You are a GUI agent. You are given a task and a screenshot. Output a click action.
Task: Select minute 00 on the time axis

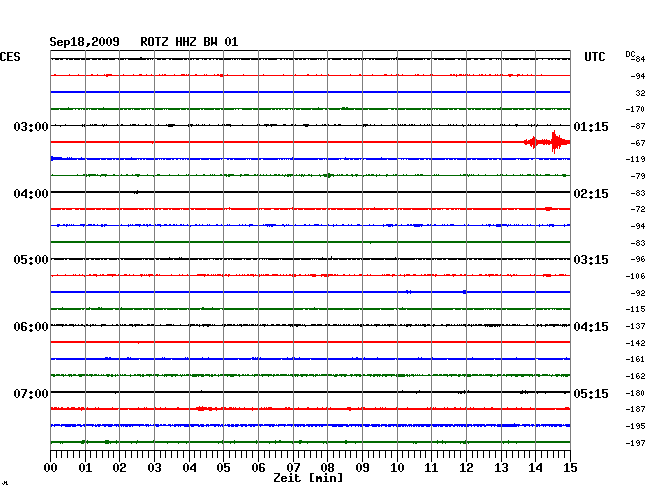click(x=51, y=467)
